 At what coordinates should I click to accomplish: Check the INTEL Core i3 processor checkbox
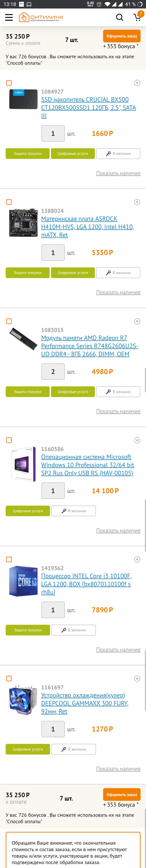click(x=9, y=559)
